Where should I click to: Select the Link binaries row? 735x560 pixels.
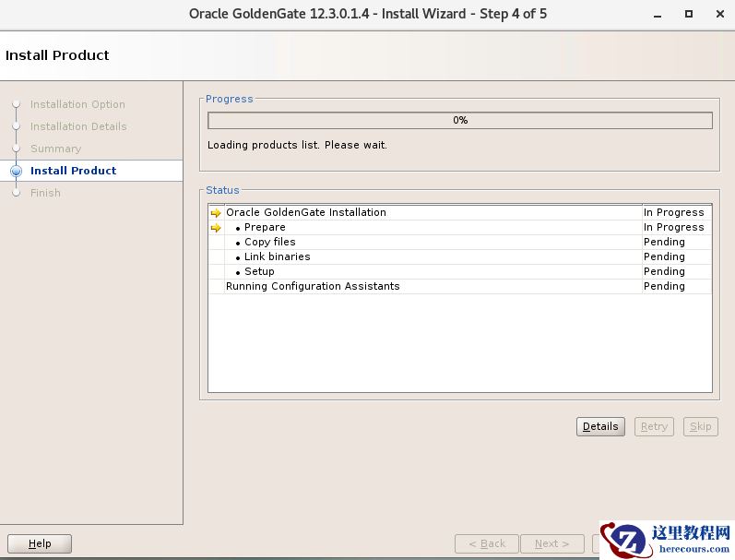(460, 256)
